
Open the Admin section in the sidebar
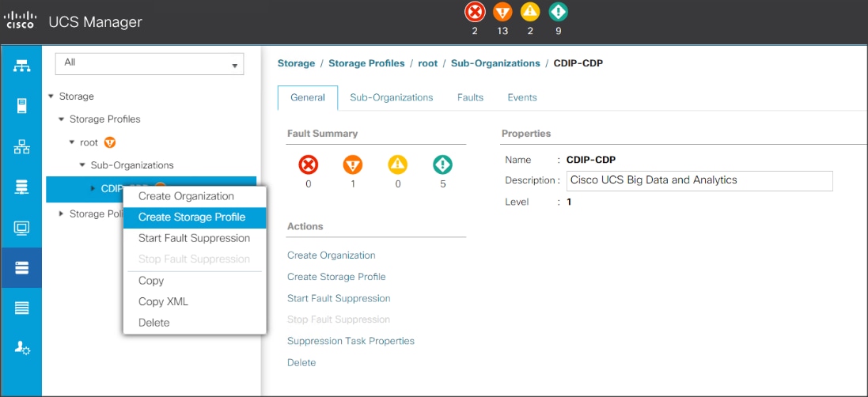click(x=21, y=348)
